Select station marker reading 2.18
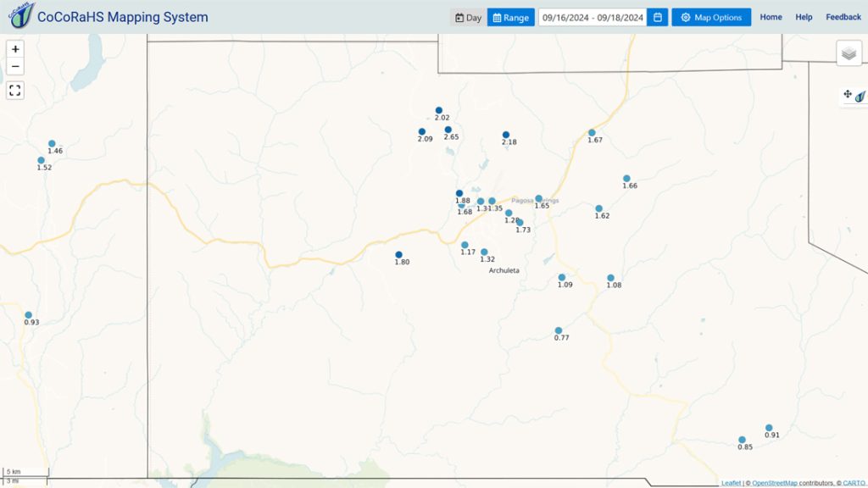 (505, 135)
